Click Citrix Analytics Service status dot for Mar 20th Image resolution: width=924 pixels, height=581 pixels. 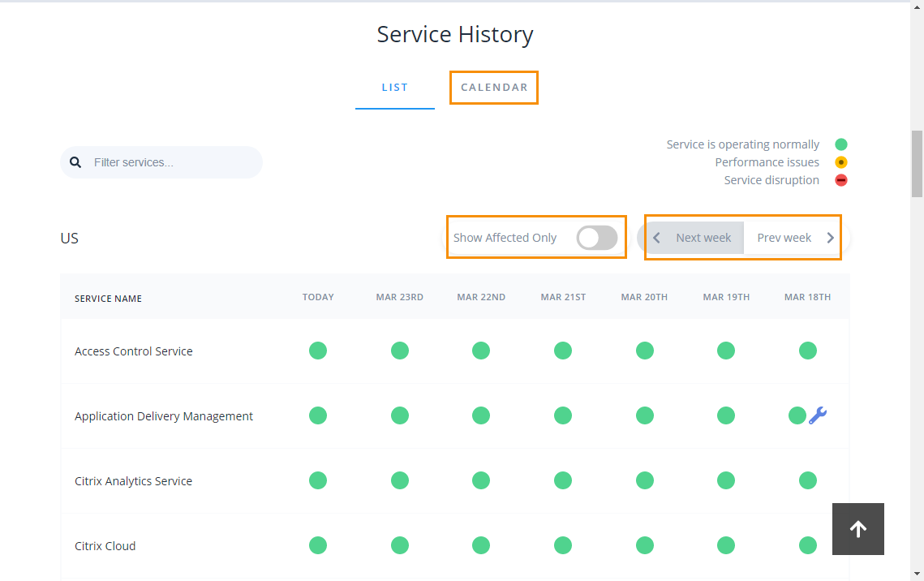click(x=645, y=480)
